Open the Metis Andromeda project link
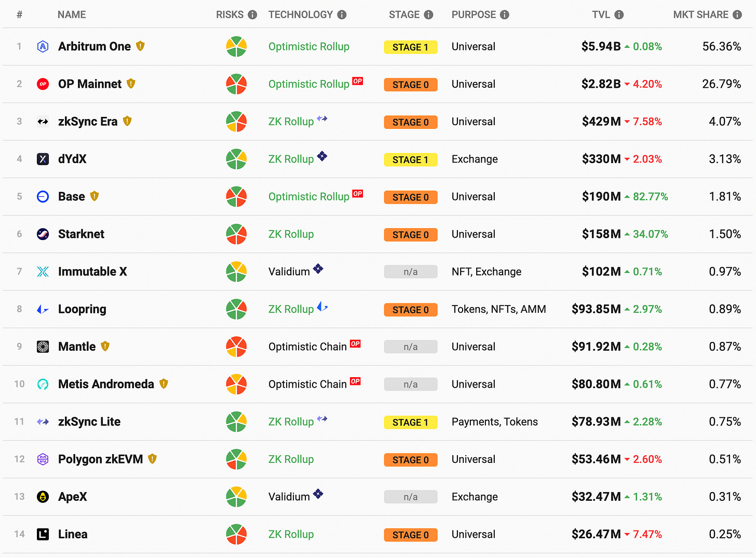The height and width of the screenshot is (558, 756). pos(106,384)
